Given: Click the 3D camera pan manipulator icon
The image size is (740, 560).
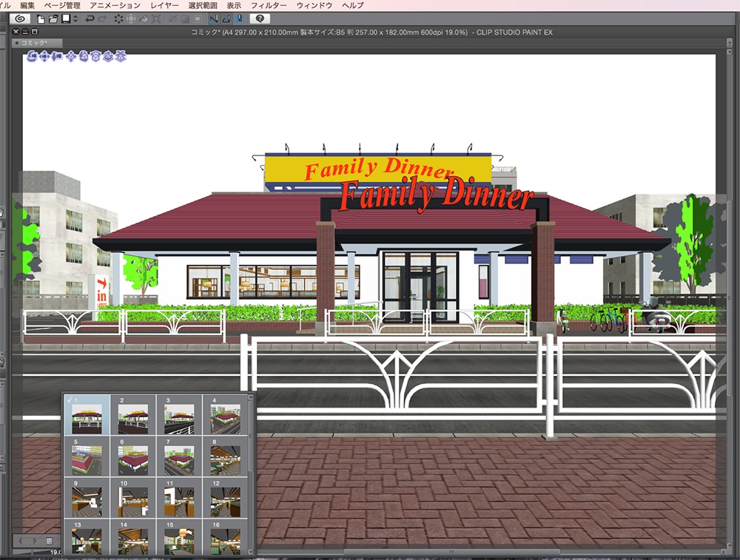Looking at the screenshot, I should click(44, 57).
